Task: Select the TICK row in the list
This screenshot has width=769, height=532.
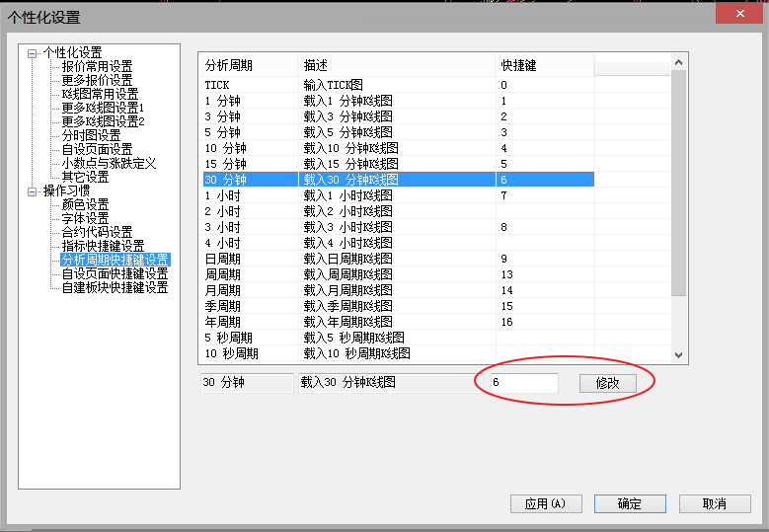Action: [x=398, y=85]
